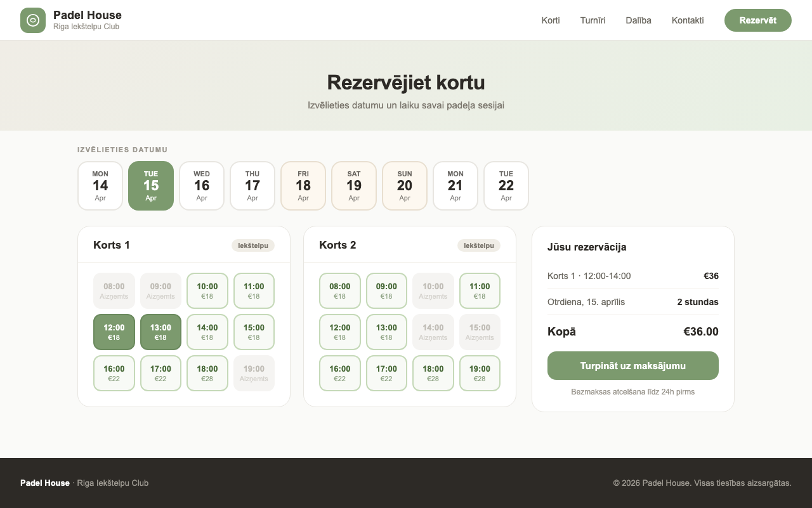Deselect the 12:00 slot on Korts 1
Viewport: 812px width, 508px height.
[114, 332]
